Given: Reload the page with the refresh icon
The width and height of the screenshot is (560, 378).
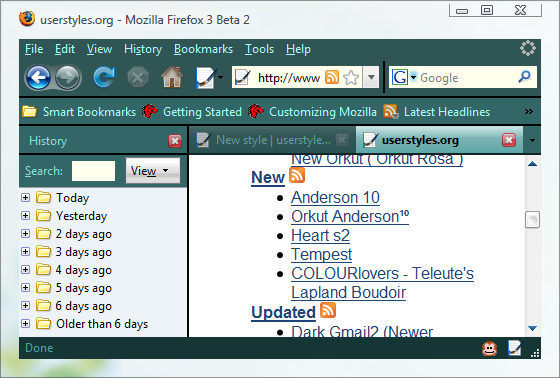Looking at the screenshot, I should (104, 77).
